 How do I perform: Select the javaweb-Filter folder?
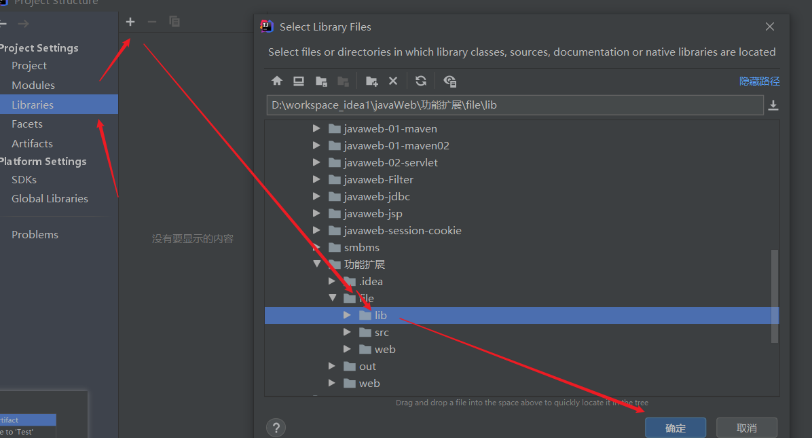379,180
